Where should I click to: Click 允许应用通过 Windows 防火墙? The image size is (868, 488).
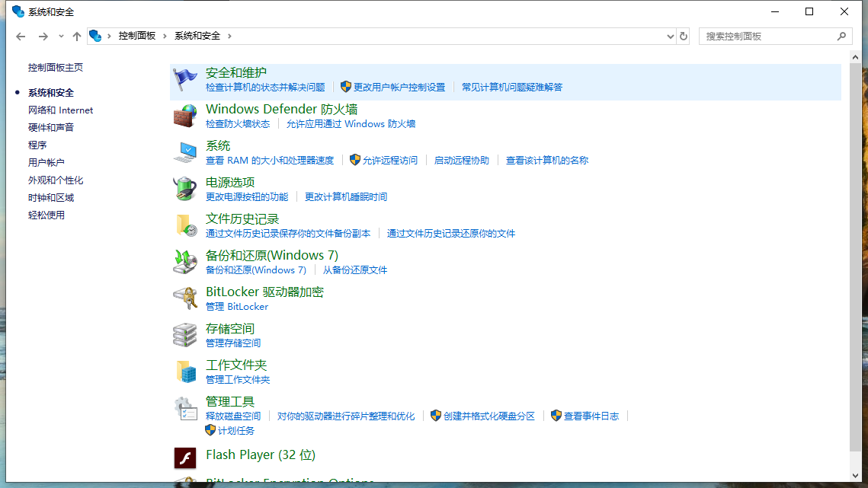[351, 124]
